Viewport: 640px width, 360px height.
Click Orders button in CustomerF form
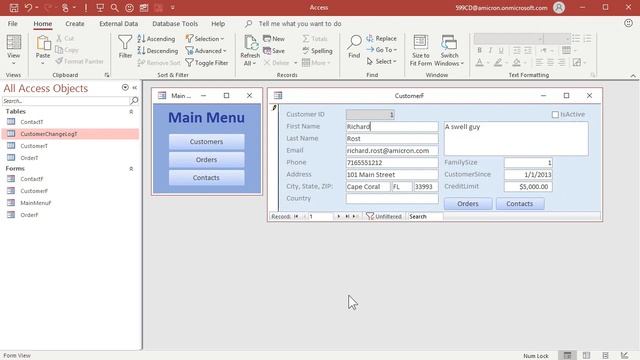click(468, 203)
